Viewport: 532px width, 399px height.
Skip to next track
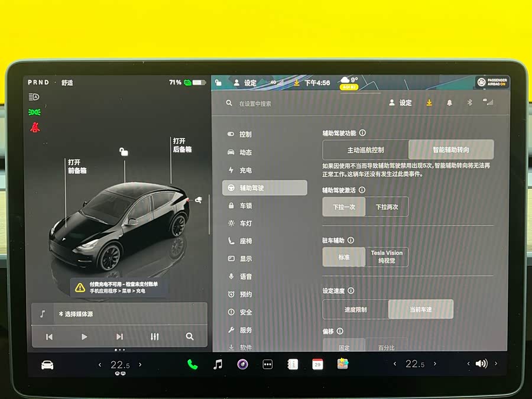119,336
